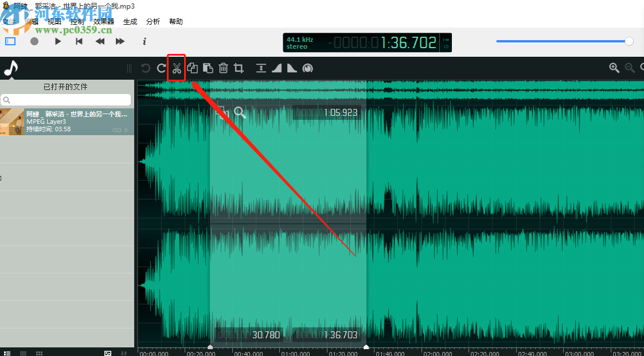Click the Zoom In magnifier icon
The height and width of the screenshot is (356, 644).
click(x=614, y=68)
